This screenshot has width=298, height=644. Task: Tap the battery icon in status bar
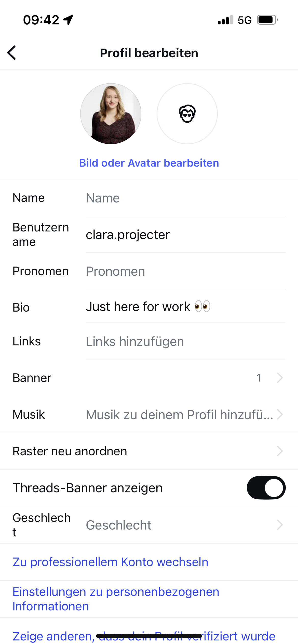[x=267, y=20]
